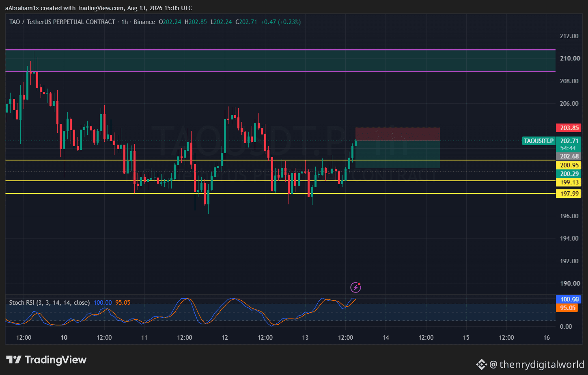Click date 10 on the time axis
This screenshot has height=375, width=588.
click(x=64, y=338)
